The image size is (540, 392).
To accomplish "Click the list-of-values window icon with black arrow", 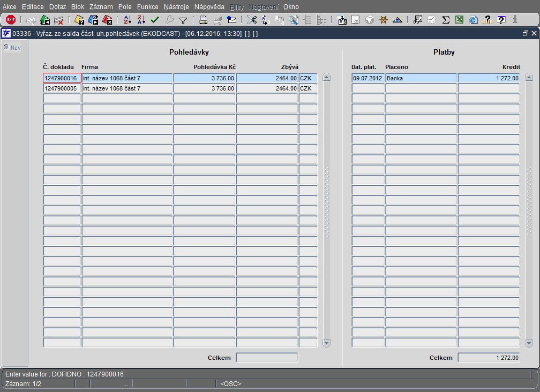I will coord(342,20).
